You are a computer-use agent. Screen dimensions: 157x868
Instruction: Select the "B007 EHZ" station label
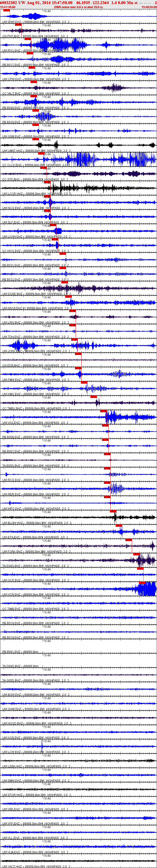click(14, 451)
